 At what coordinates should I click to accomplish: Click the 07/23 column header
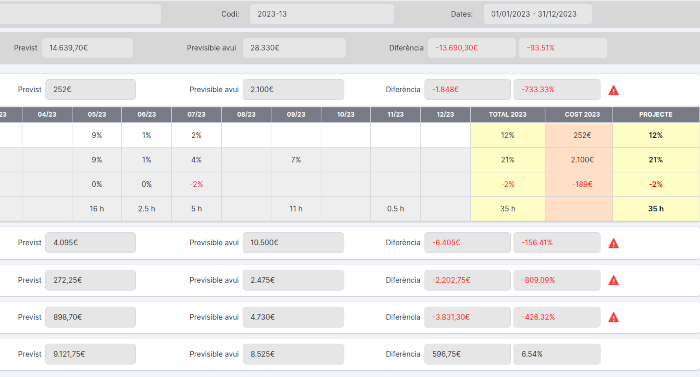click(196, 114)
